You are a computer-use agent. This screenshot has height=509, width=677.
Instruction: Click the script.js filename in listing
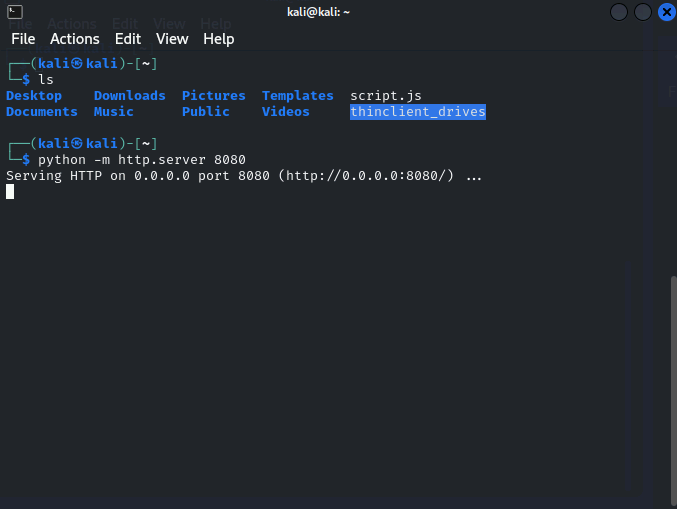(x=386, y=96)
